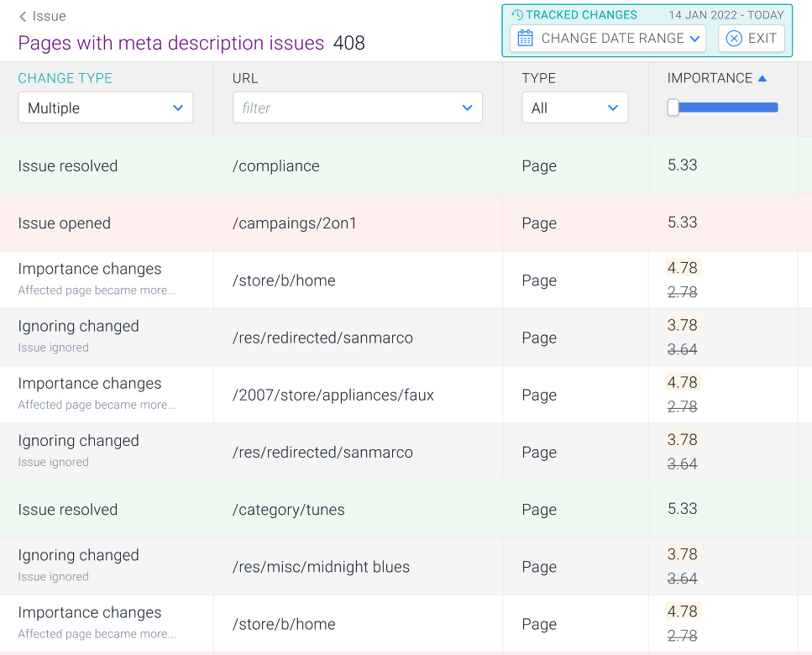The width and height of the screenshot is (812, 655).
Task: Click 'Page' type in the /category/tunes row
Action: point(539,510)
